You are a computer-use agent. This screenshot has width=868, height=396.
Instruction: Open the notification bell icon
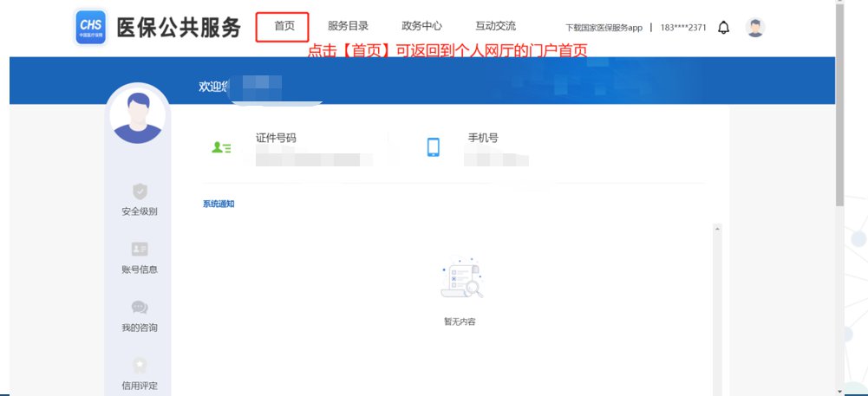(723, 27)
